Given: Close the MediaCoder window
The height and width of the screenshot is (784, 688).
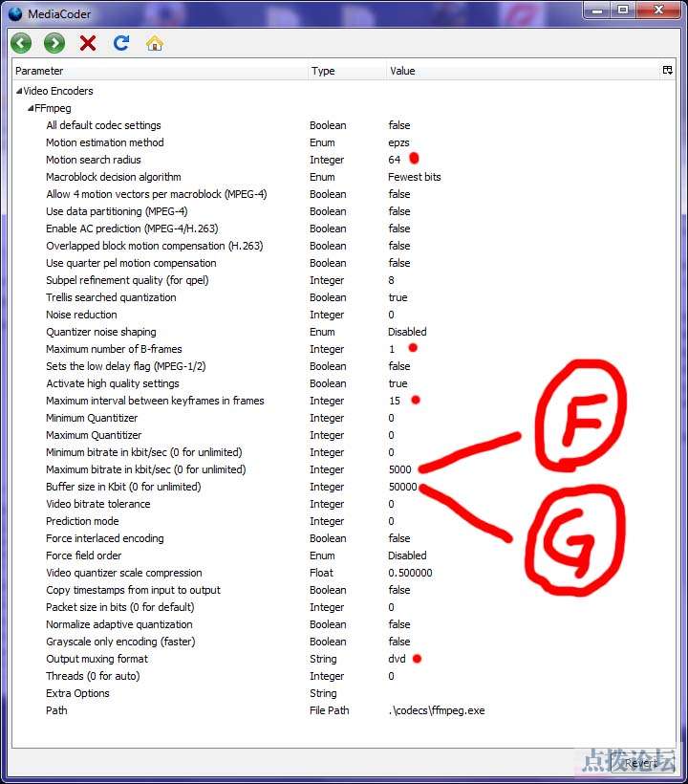Looking at the screenshot, I should pos(658,10).
